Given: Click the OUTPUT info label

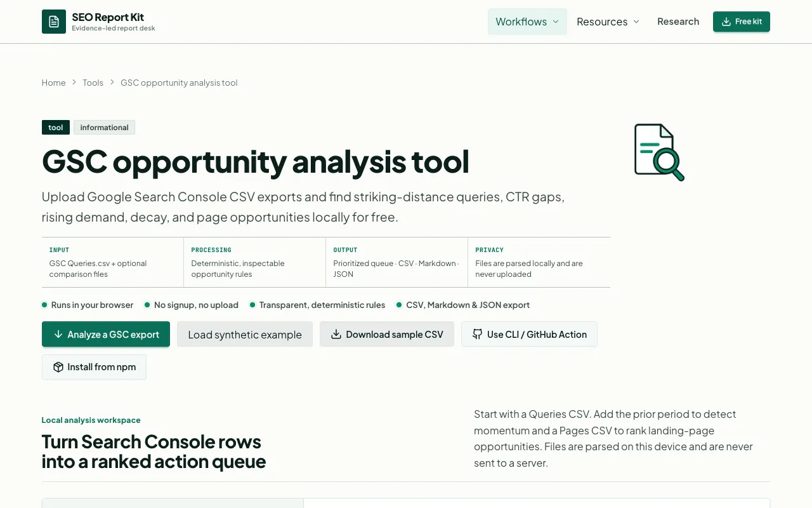Looking at the screenshot, I should (x=346, y=250).
